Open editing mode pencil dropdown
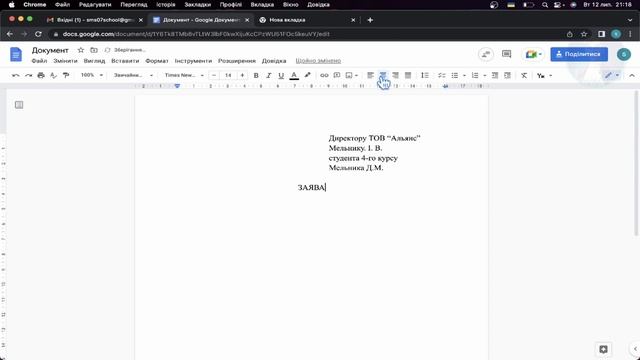This screenshot has width=640, height=360. tap(612, 76)
